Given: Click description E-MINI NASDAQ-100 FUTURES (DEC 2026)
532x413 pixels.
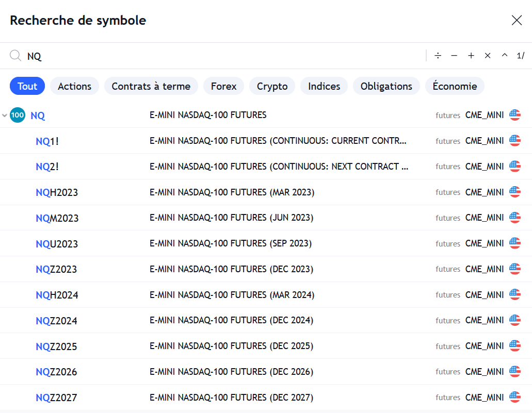Looking at the screenshot, I should [231, 372].
